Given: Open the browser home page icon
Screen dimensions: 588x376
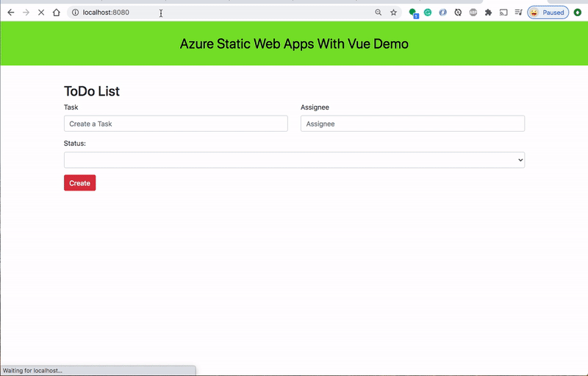Looking at the screenshot, I should coord(57,13).
